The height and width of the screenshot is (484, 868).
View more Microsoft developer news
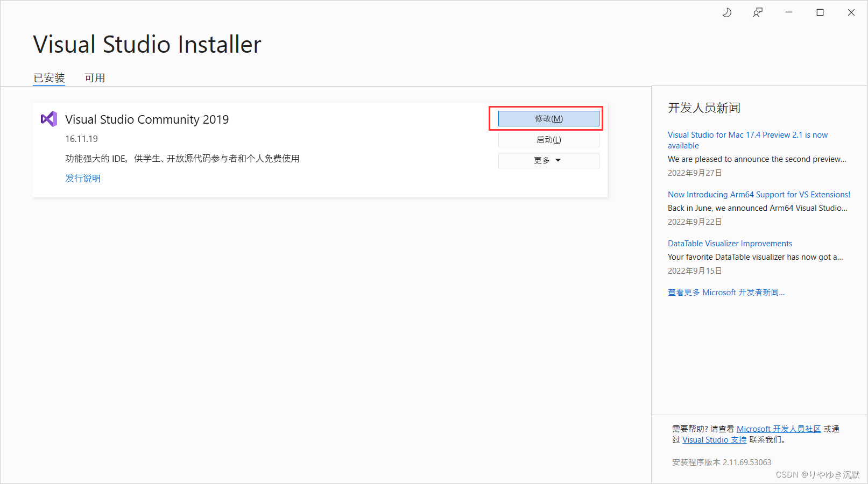click(726, 292)
